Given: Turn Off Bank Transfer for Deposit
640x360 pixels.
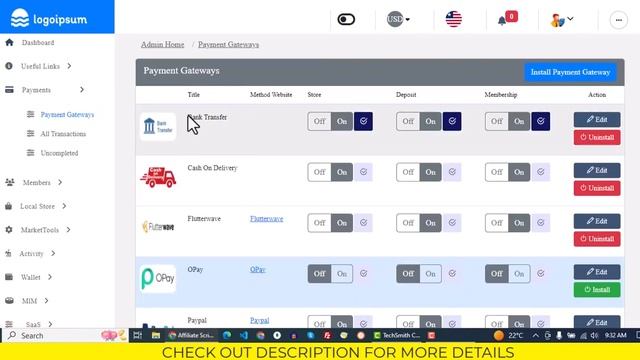Looking at the screenshot, I should 408,121.
